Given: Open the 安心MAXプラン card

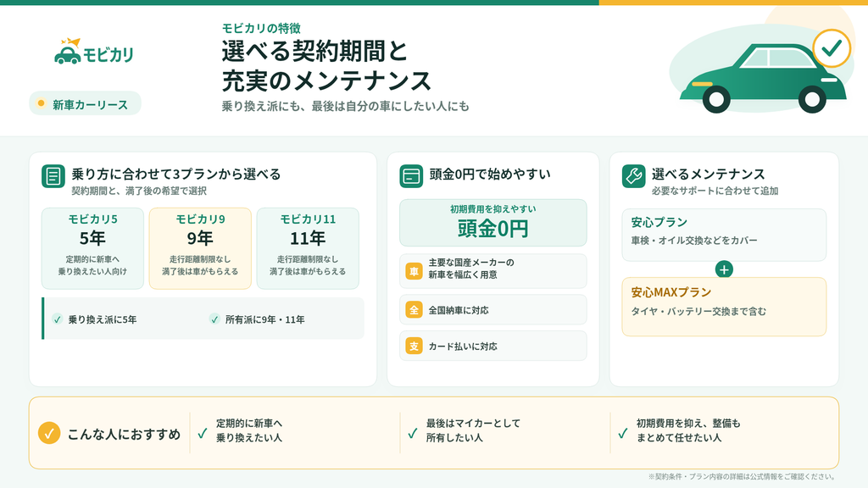Looking at the screenshot, I should [x=724, y=307].
